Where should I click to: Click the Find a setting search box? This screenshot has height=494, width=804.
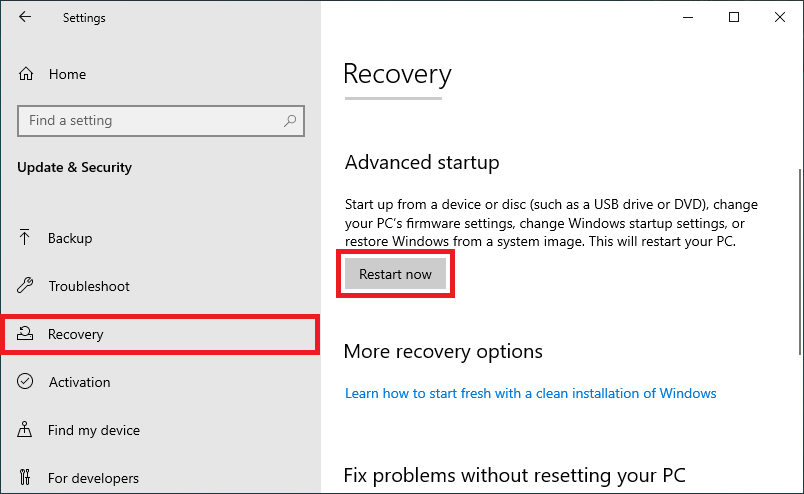pos(150,121)
